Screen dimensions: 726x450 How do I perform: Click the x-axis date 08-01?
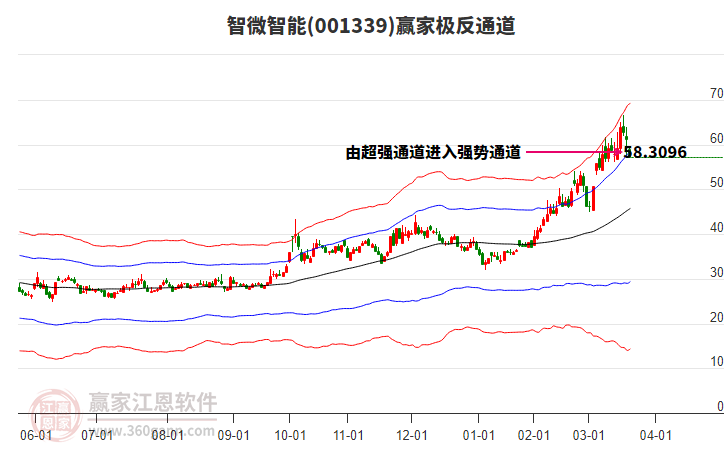pos(168,436)
